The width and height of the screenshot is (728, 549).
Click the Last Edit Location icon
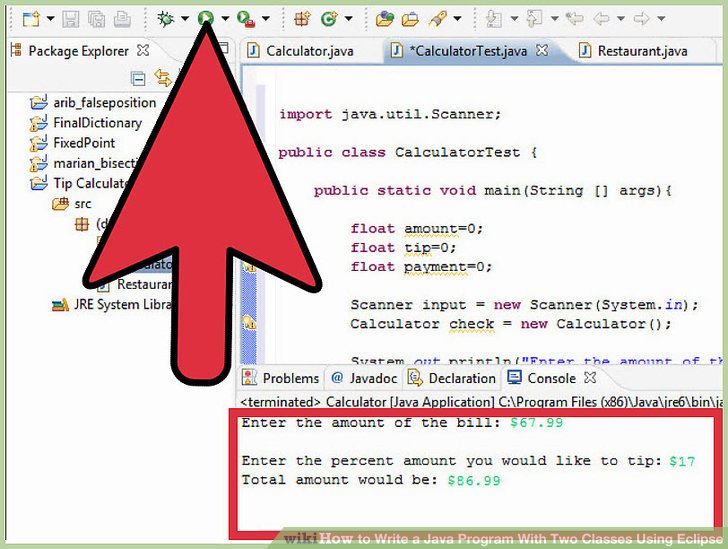(575, 19)
